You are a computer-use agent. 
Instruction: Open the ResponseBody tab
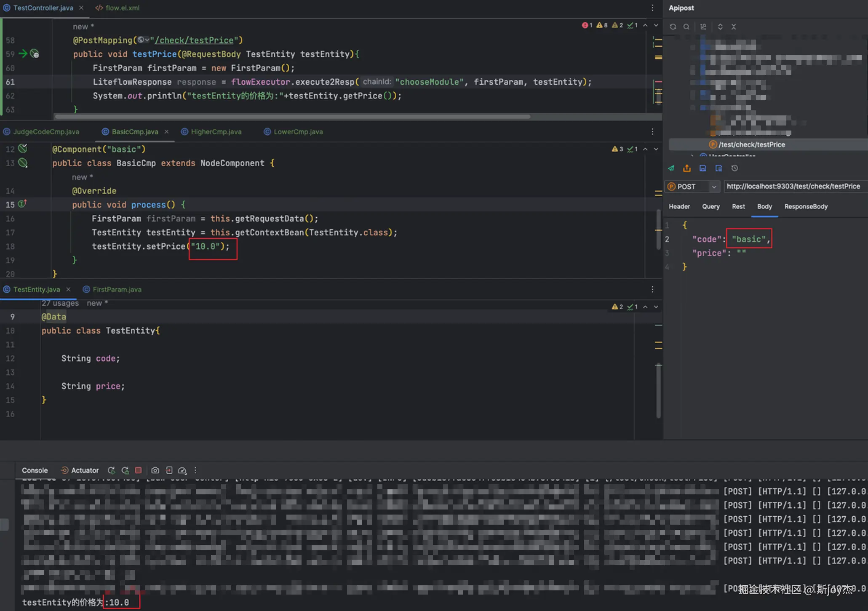[806, 206]
